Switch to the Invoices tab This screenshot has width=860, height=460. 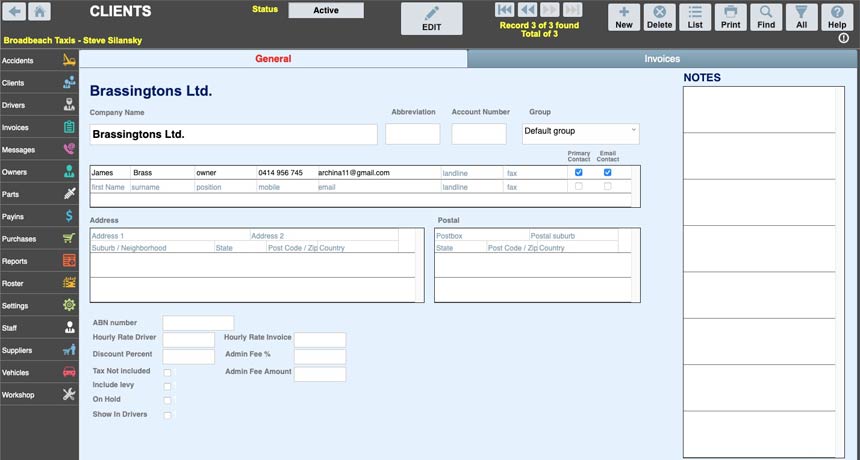tap(662, 59)
